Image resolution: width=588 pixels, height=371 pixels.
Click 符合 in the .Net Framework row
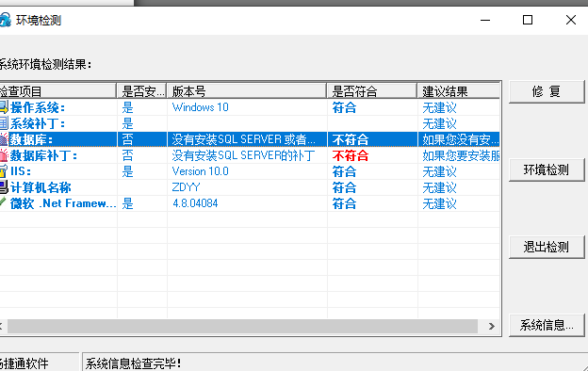pos(344,203)
